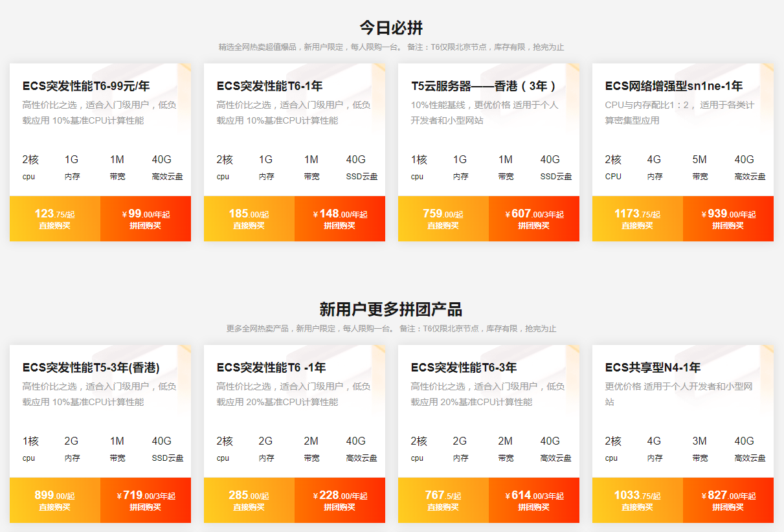Click 123.75/起 直接购买 button
Image resolution: width=784 pixels, height=532 pixels.
[55, 219]
